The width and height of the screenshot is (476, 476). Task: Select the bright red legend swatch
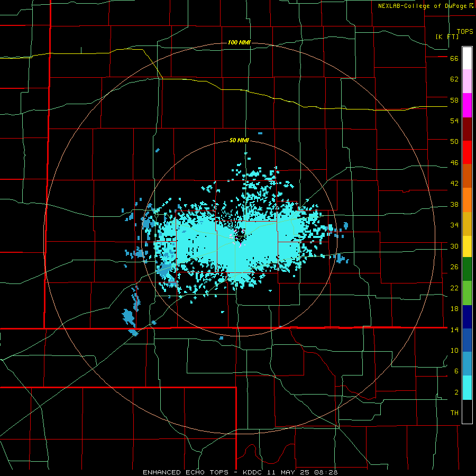point(467,152)
